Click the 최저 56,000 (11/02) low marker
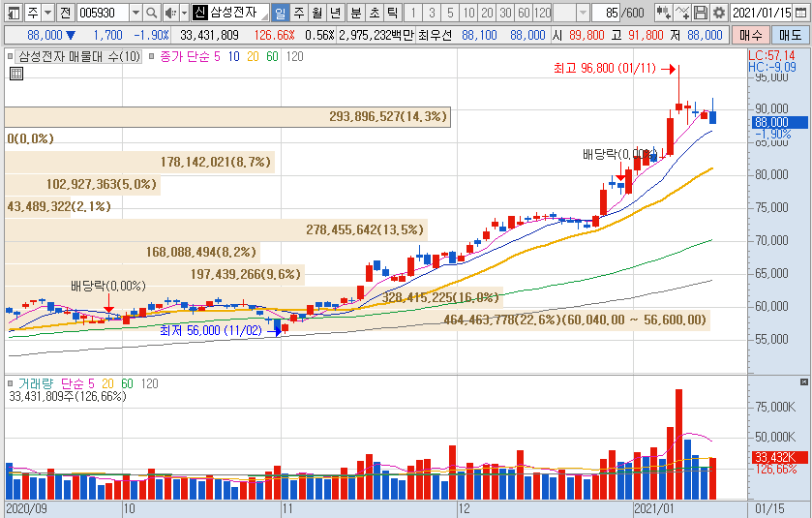812x518 pixels. pyautogui.click(x=221, y=330)
